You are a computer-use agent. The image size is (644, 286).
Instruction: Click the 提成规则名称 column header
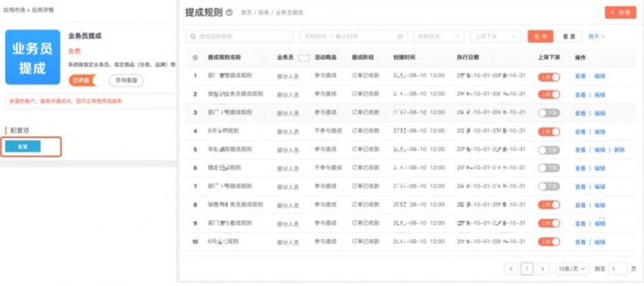224,58
